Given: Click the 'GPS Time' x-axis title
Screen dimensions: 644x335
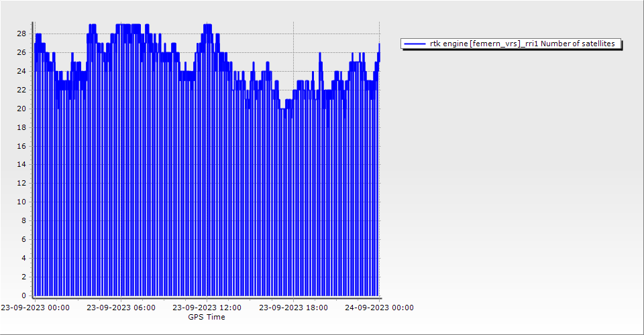Looking at the screenshot, I should pyautogui.click(x=207, y=317).
